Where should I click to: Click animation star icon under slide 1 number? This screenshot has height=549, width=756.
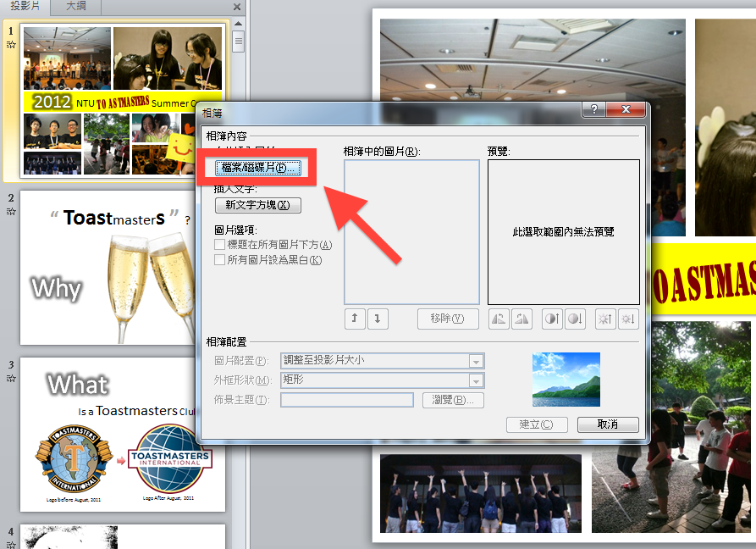click(x=11, y=45)
